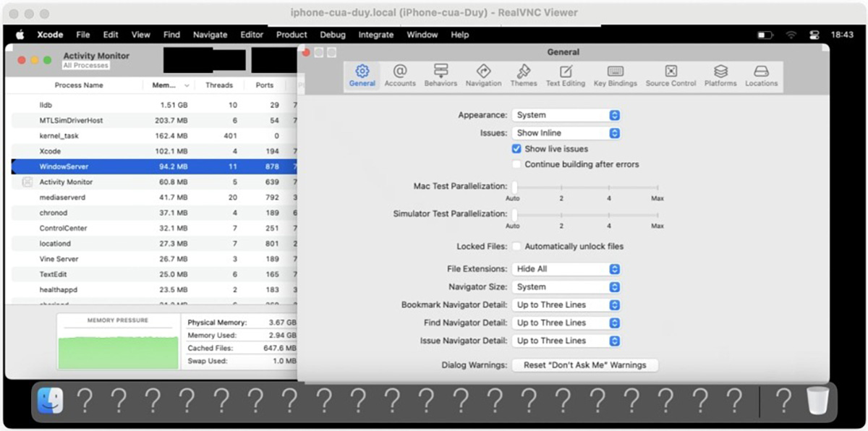Select the chronod process row

click(155, 213)
